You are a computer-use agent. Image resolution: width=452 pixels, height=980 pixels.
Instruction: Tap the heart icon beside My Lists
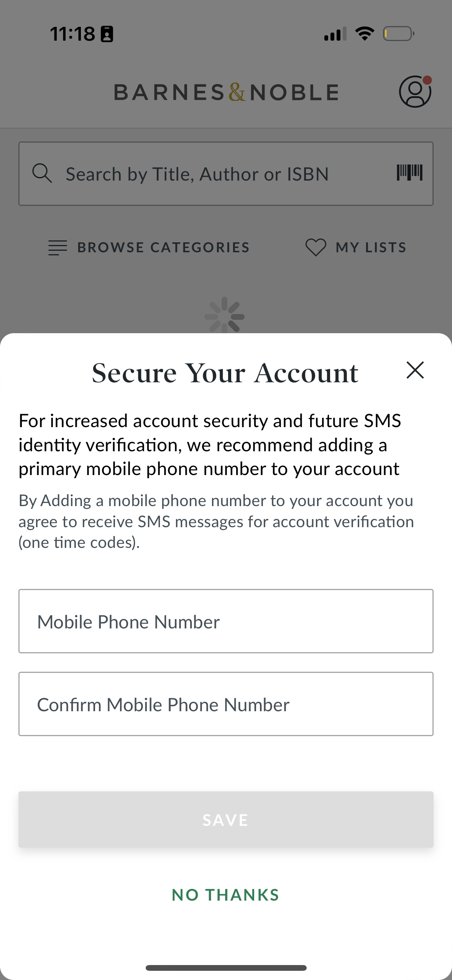point(316,247)
